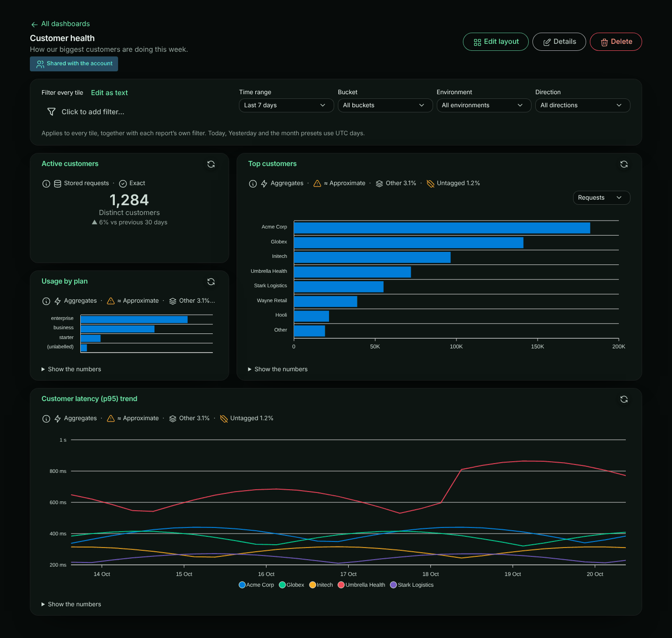The width and height of the screenshot is (672, 638).
Task: Refresh the Customer latency trend tile
Action: coord(624,399)
